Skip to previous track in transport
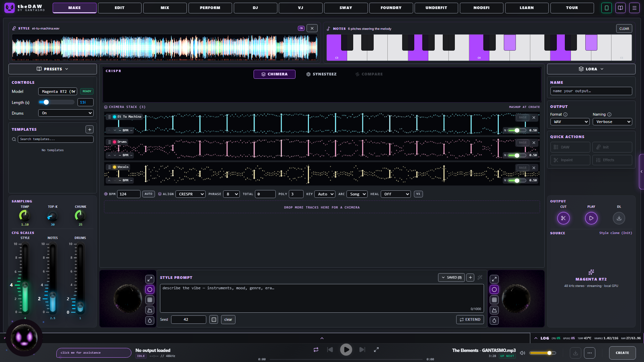Screen dimensions: 644x362 point(330,350)
